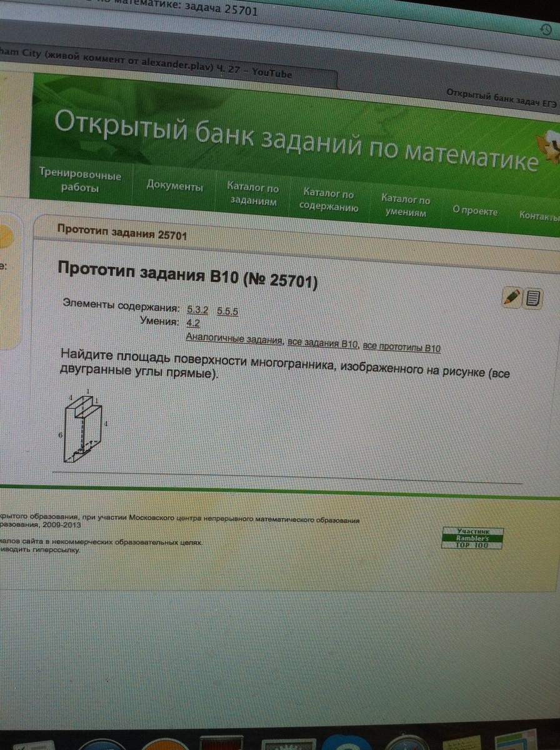The height and width of the screenshot is (750, 560).
Task: Click the Прототип задания 25701 breadcrumb
Action: pyautogui.click(x=122, y=232)
